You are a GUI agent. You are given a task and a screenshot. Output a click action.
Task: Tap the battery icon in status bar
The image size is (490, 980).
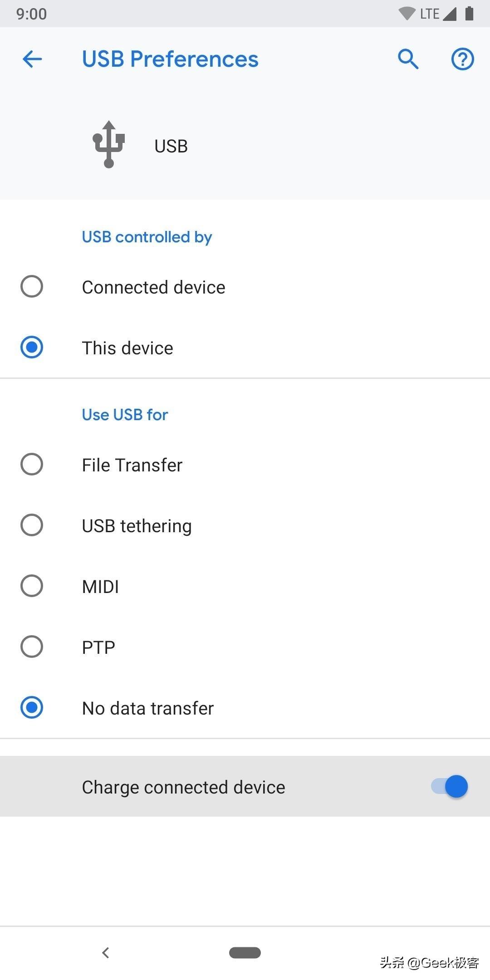point(470,14)
